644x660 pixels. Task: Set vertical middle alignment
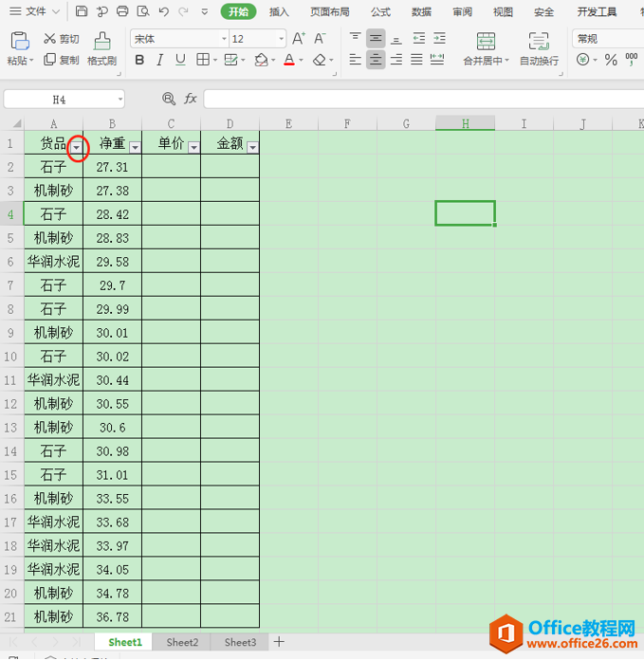376,39
